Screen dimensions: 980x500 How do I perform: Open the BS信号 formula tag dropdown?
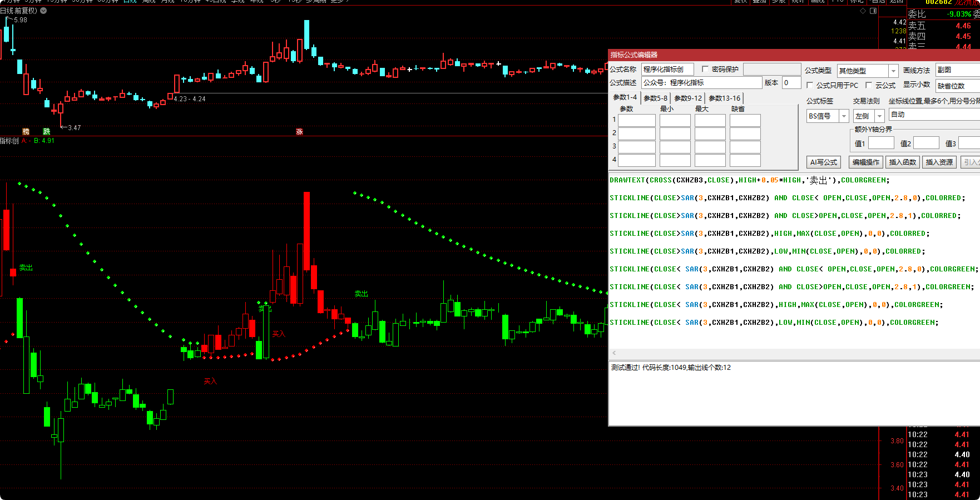pyautogui.click(x=844, y=116)
